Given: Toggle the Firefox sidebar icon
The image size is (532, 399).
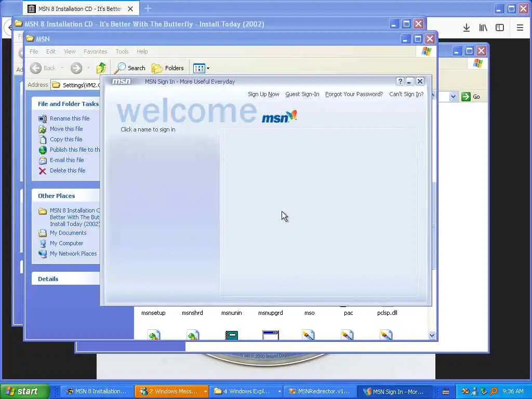Looking at the screenshot, I should 500,28.
